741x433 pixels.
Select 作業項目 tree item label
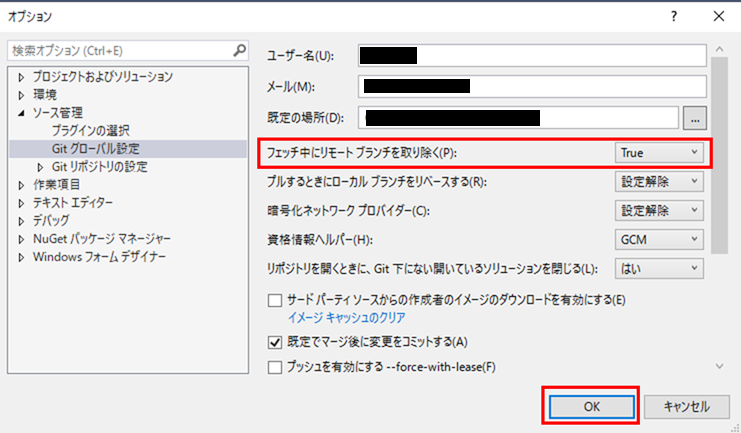(56, 184)
